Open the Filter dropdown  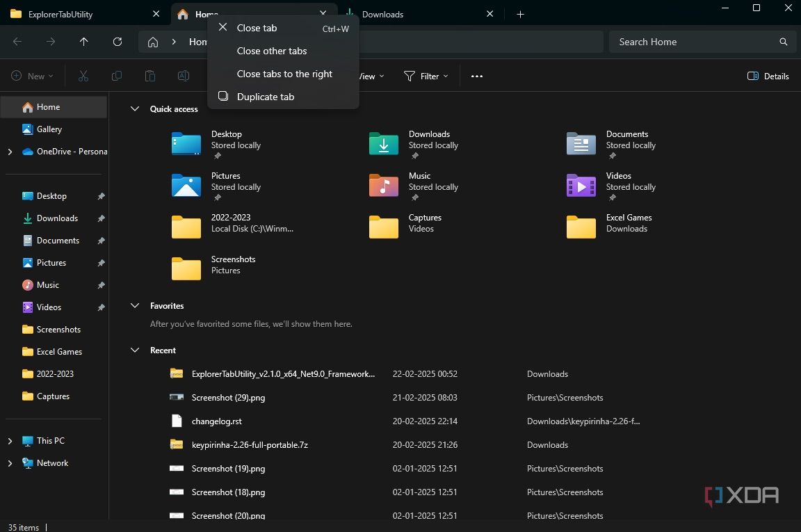point(426,76)
